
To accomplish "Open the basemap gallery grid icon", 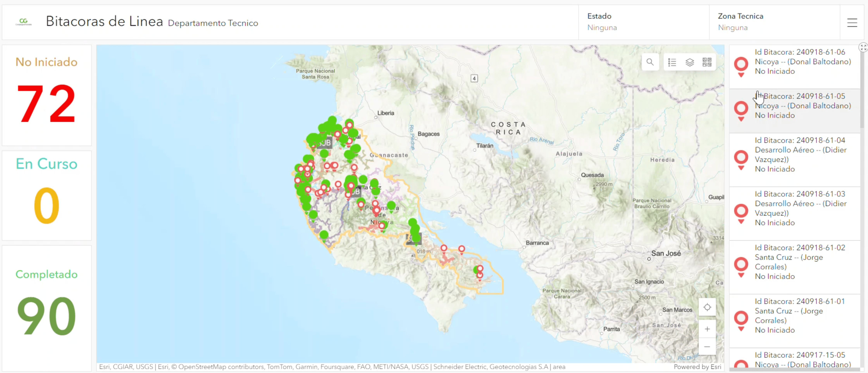I will [707, 62].
